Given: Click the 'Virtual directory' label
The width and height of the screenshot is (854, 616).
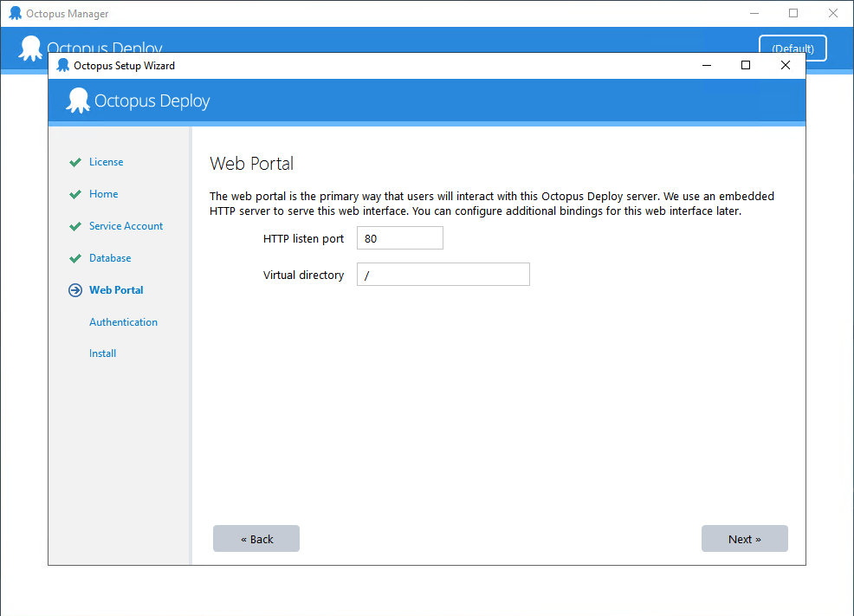Looking at the screenshot, I should (303, 275).
